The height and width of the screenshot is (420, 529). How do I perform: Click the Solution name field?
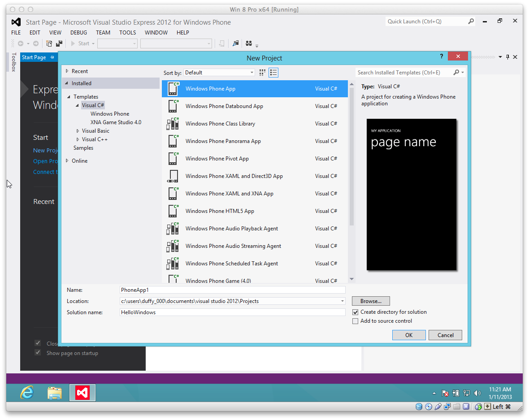[x=233, y=312]
